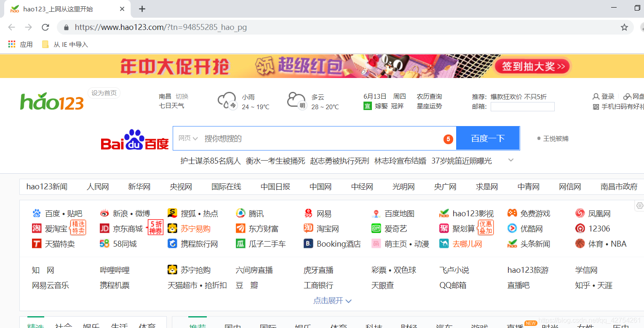
Task: Open the 哔哩哔哩 link
Action: click(115, 270)
